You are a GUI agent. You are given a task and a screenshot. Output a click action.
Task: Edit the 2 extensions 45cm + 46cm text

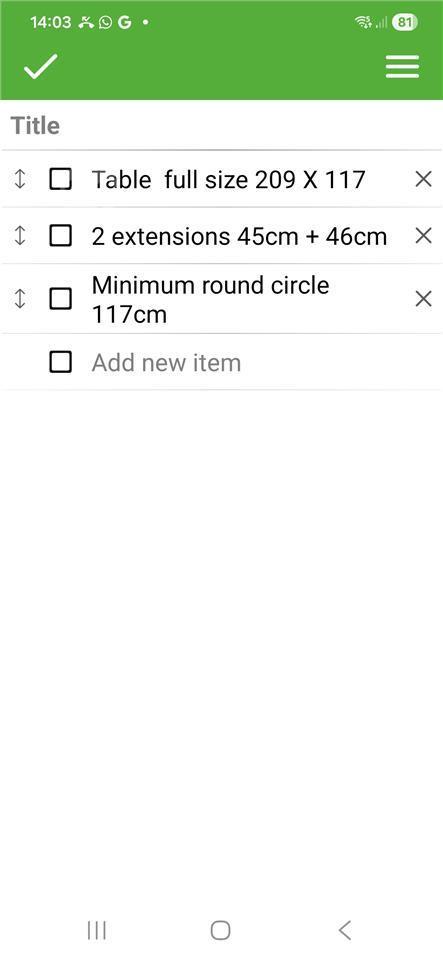pyautogui.click(x=239, y=236)
